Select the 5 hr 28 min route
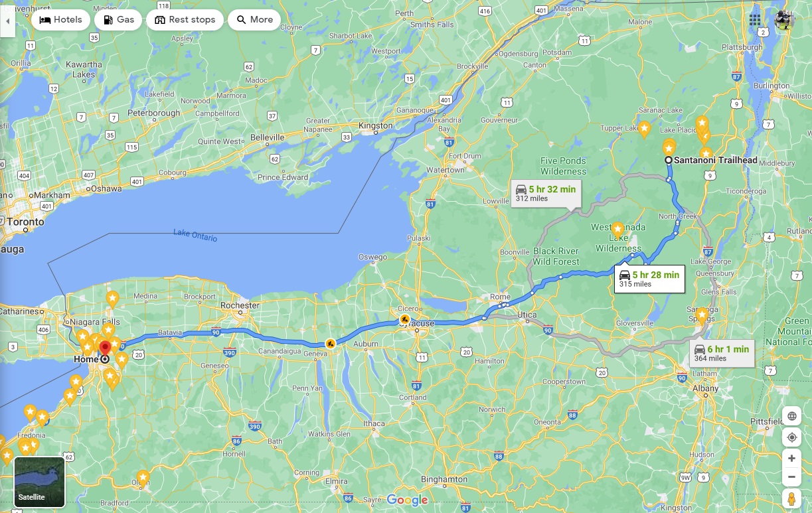Image resolution: width=812 pixels, height=513 pixels. click(x=649, y=279)
